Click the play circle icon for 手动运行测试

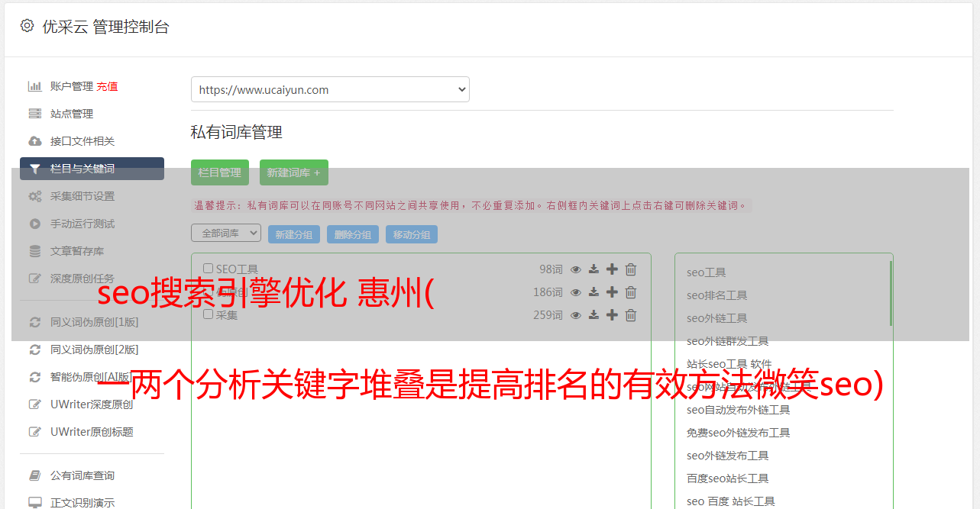pyautogui.click(x=34, y=224)
